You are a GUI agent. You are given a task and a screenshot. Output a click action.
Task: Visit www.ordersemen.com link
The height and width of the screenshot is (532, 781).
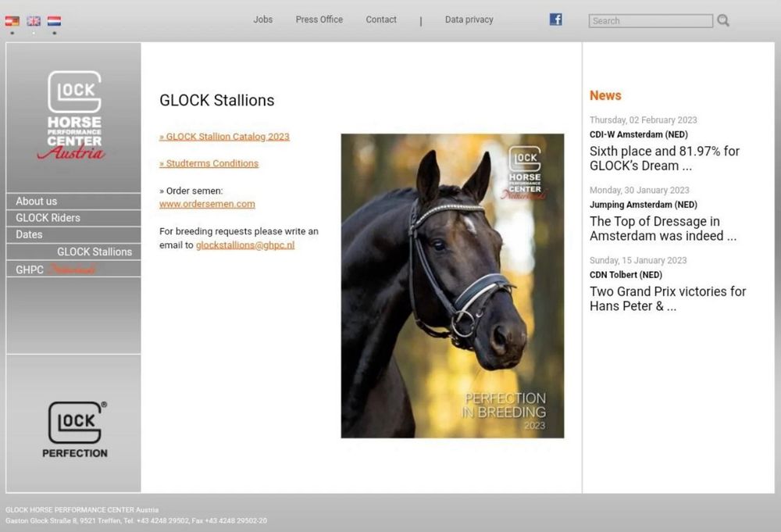tap(207, 204)
